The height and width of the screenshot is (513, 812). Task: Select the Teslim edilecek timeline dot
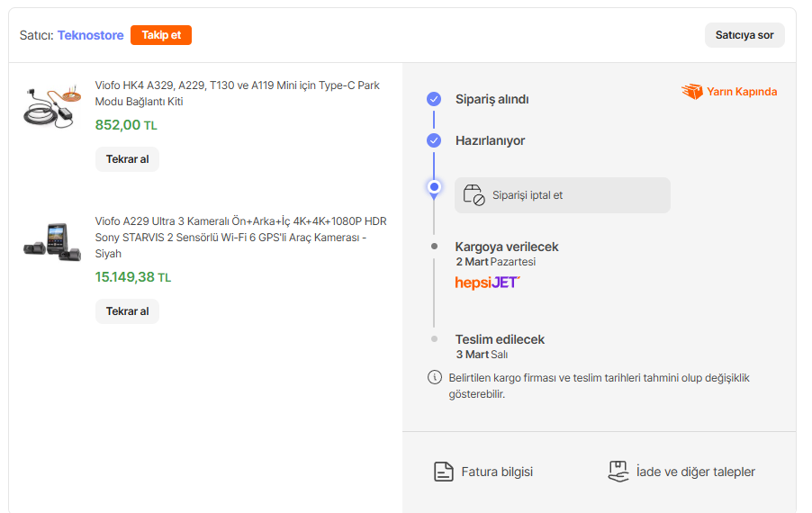click(x=434, y=339)
